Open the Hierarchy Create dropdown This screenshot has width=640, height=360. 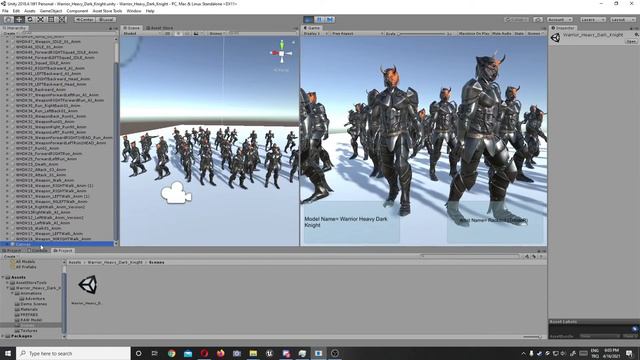10,33
